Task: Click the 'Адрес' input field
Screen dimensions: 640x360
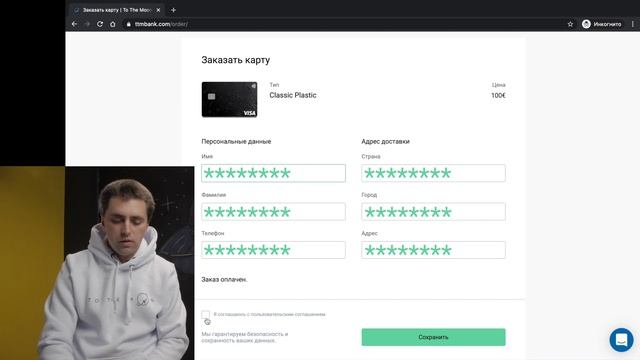Action: coord(433,250)
